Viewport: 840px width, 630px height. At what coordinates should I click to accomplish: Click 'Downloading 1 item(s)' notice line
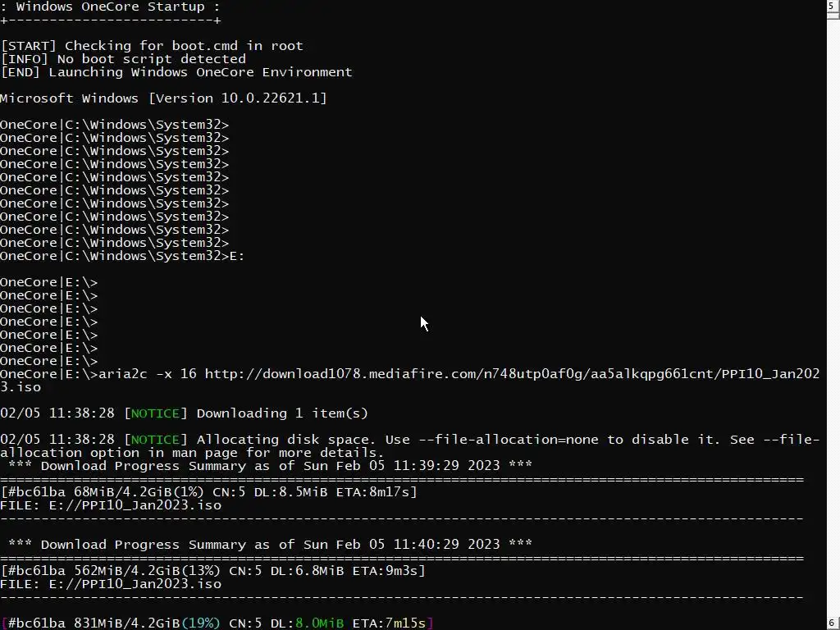pos(184,413)
